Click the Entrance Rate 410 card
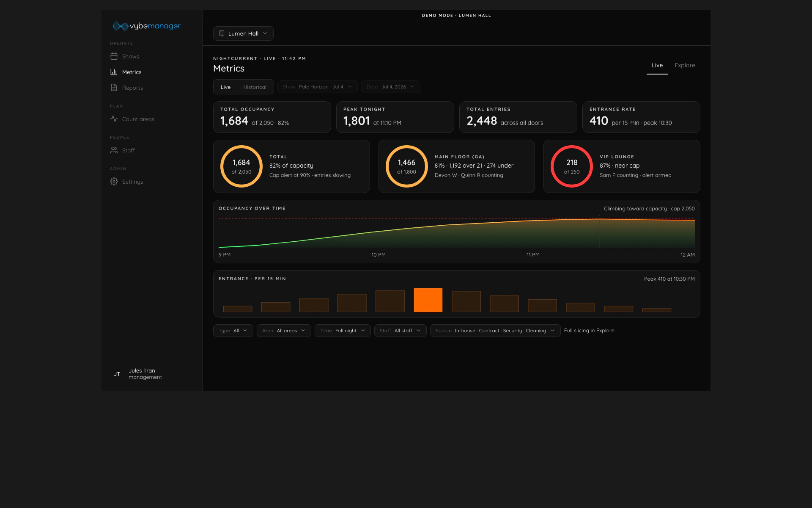The width and height of the screenshot is (812, 508). tap(641, 117)
